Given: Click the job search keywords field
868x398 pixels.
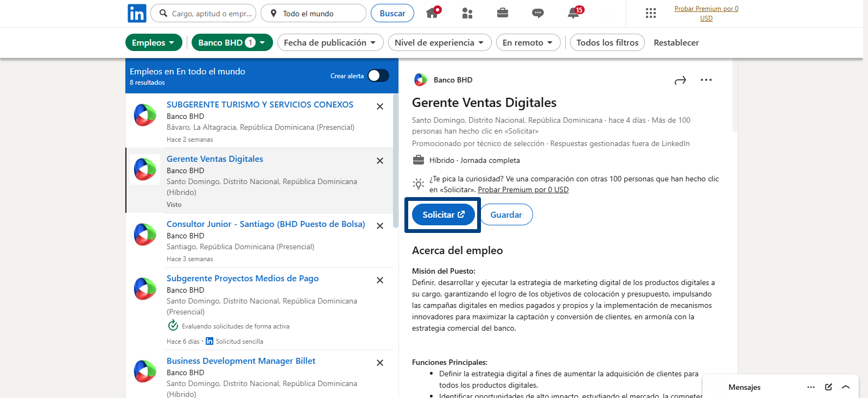Looking at the screenshot, I should (x=203, y=13).
